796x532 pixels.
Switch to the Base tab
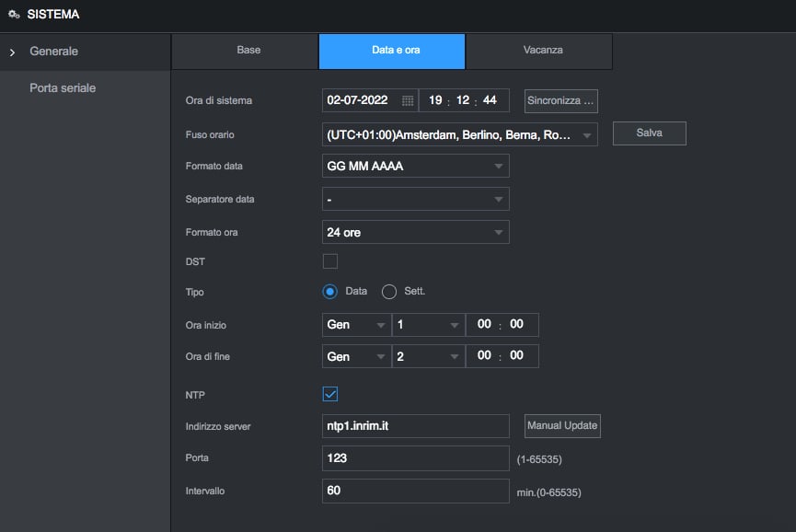pyautogui.click(x=248, y=51)
